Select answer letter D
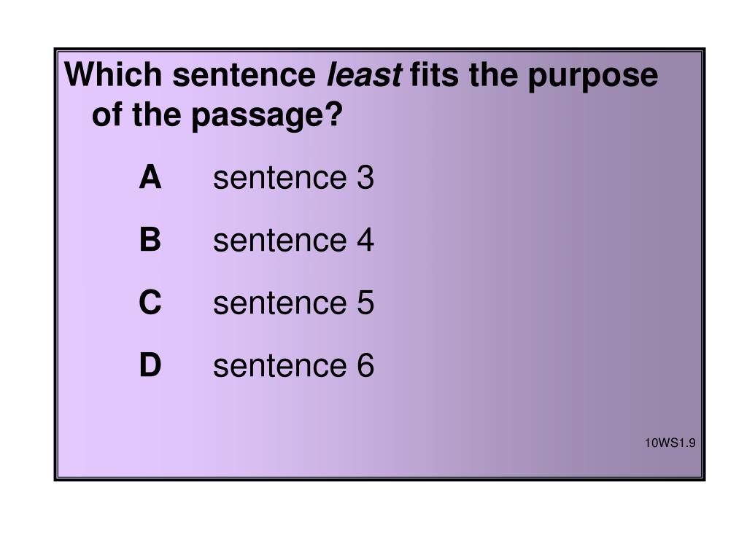This screenshot has width=747, height=560. pos(150,365)
